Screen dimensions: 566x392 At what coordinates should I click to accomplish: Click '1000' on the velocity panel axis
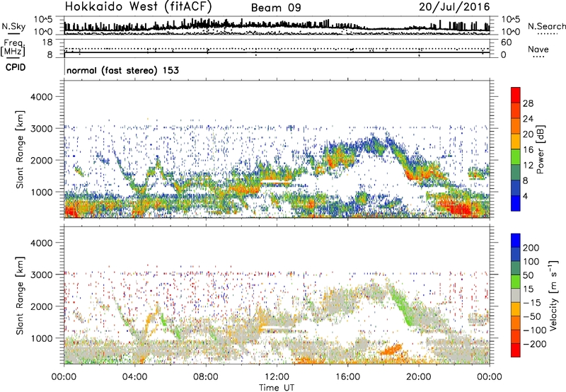click(x=41, y=338)
